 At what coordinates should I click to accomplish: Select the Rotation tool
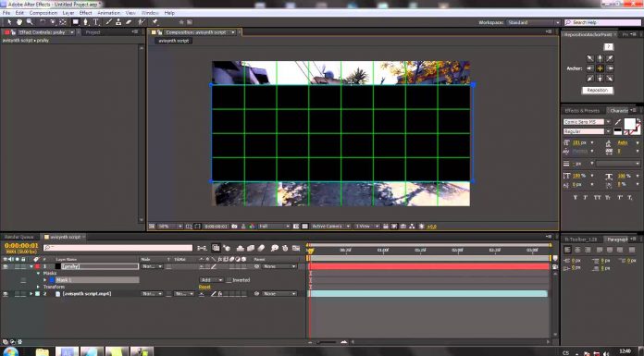pos(42,22)
